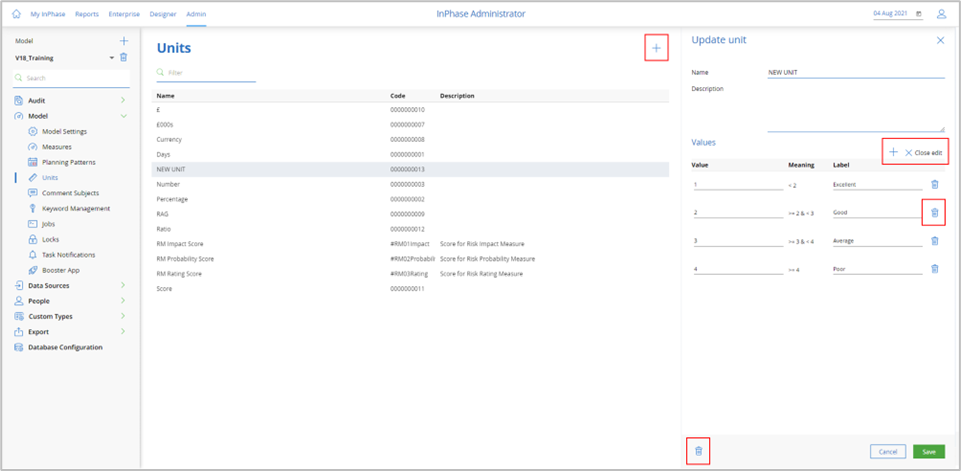Edit the Poor label field
The image size is (961, 471).
tap(877, 269)
